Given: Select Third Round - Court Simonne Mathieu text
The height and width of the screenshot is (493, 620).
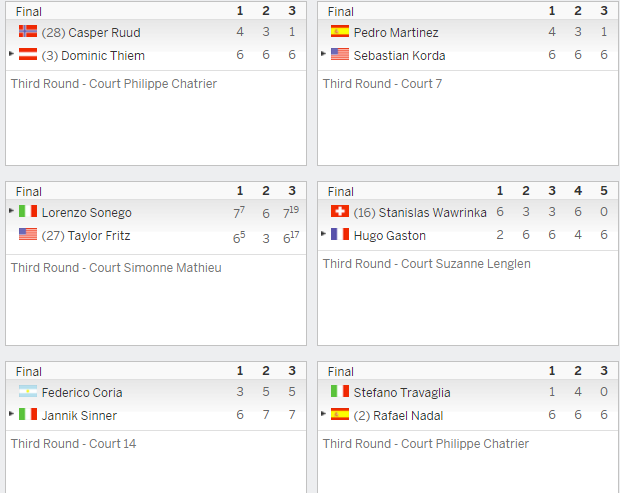Looking at the screenshot, I should pos(116,268).
